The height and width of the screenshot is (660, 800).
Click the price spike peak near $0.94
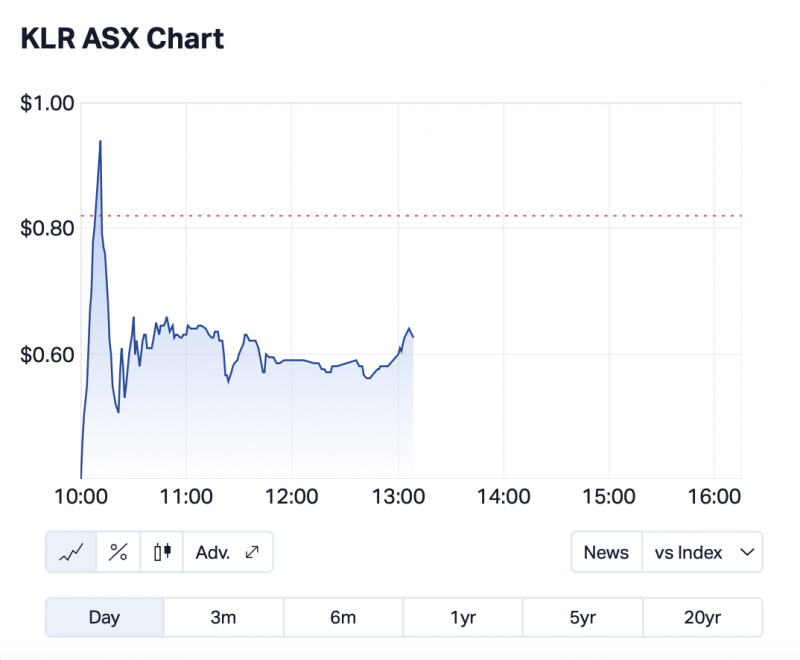pyautogui.click(x=100, y=141)
